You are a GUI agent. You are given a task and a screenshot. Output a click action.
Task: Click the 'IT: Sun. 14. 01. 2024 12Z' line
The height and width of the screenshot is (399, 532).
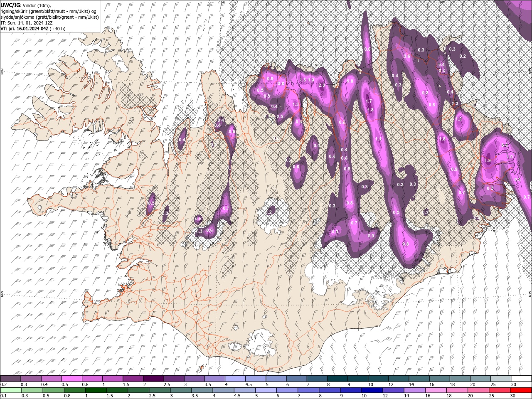point(27,23)
